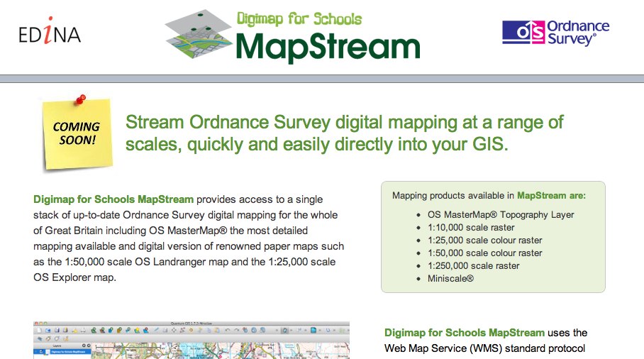Click "OS Explorer map." text in paragraph

(x=74, y=277)
